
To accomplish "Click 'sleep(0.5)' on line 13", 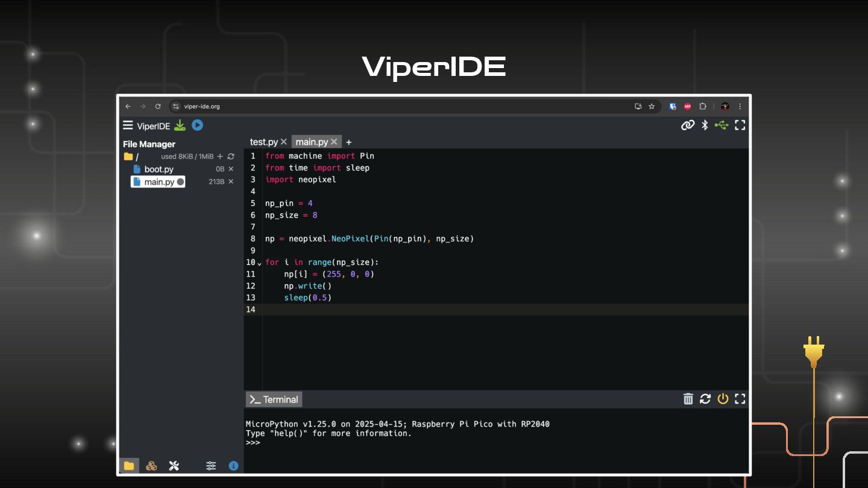I will point(308,298).
